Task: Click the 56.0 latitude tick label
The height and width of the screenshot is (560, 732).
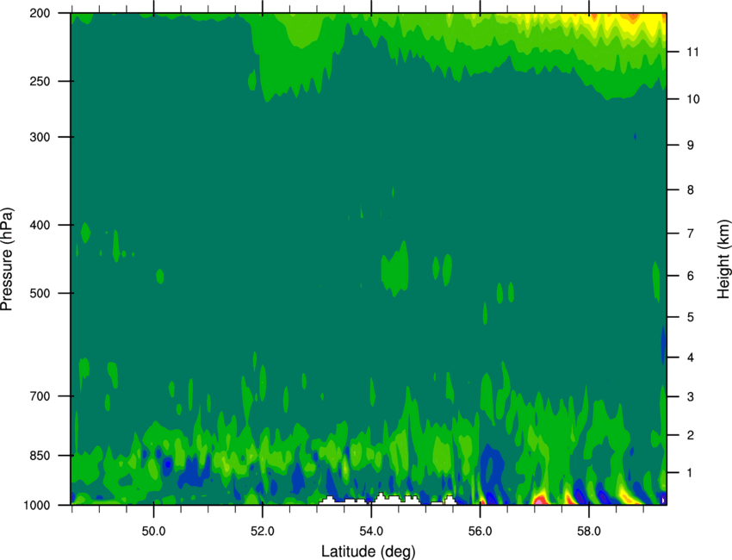Action: click(x=481, y=531)
